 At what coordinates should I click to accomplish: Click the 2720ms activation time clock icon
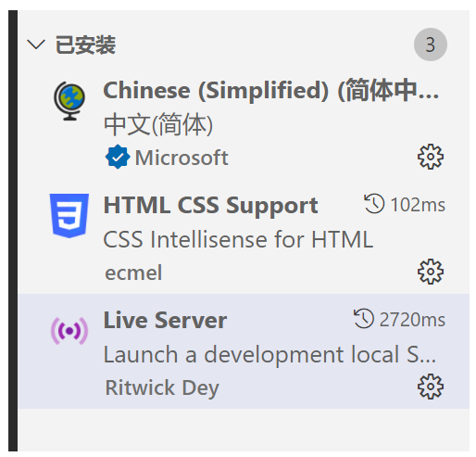364,319
